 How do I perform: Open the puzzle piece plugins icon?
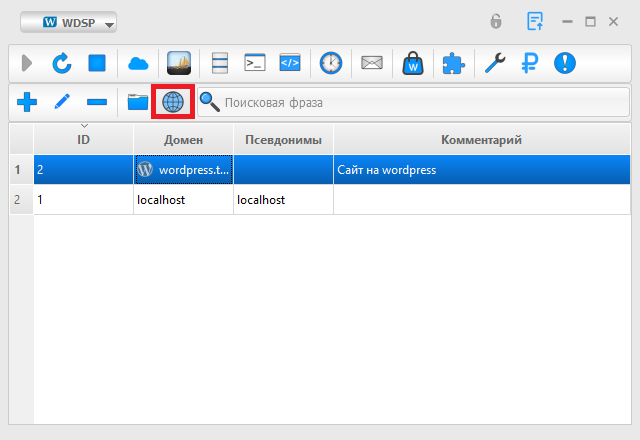point(453,64)
